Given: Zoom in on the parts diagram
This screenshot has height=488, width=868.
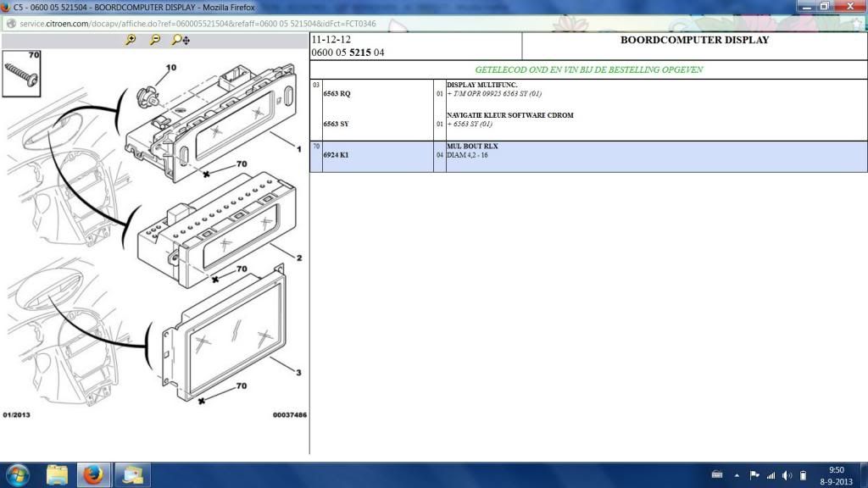Looking at the screenshot, I should coord(131,39).
